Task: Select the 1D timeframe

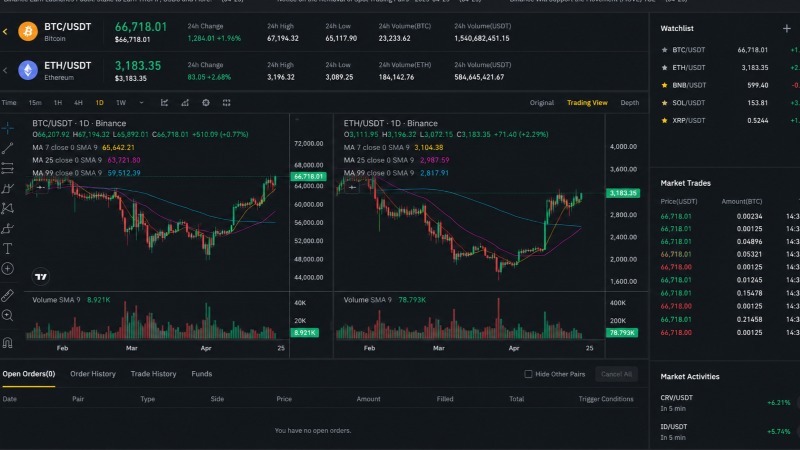Action: 99,103
